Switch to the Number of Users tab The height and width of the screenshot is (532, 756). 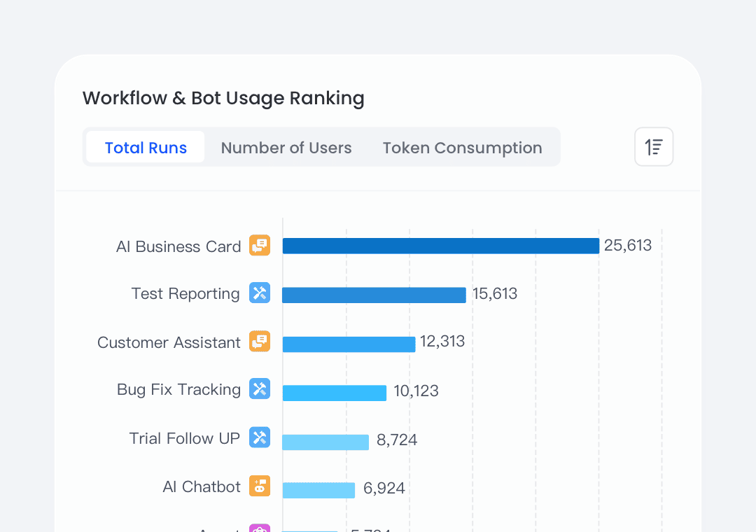(x=286, y=148)
